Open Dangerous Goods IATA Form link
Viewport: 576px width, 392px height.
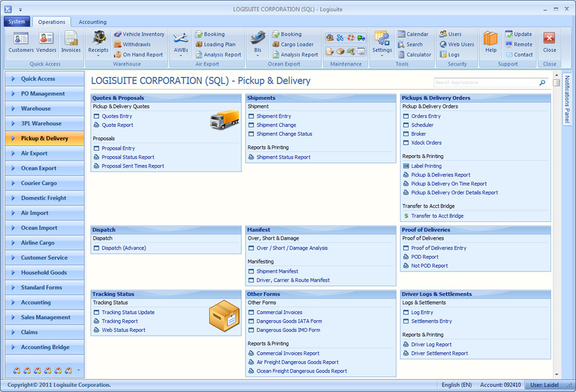(289, 321)
